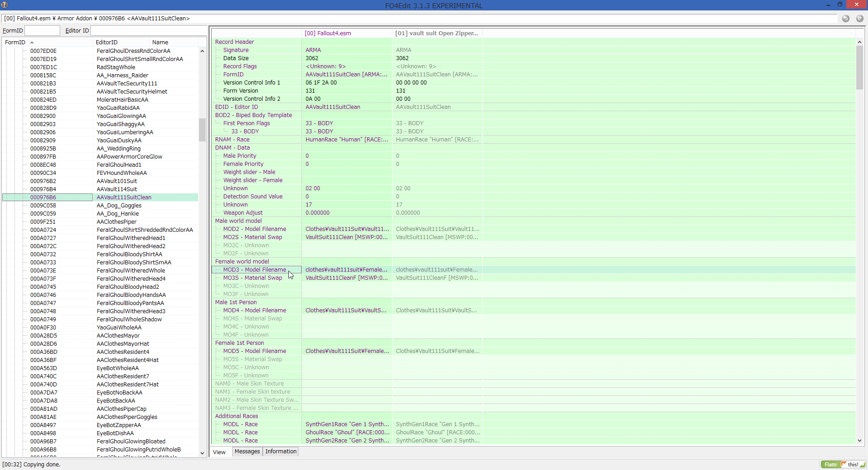Select the AA_Dog_Goggles record

[119, 206]
